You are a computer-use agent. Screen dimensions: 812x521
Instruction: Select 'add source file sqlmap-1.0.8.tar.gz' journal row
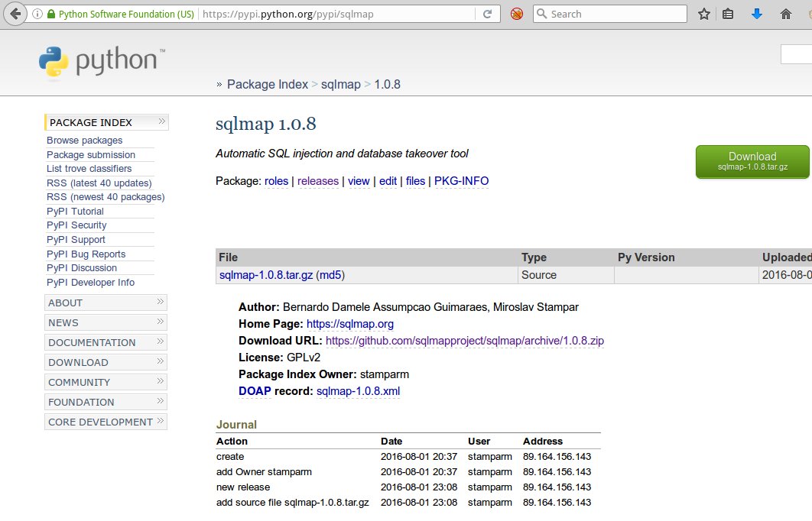[x=408, y=503]
